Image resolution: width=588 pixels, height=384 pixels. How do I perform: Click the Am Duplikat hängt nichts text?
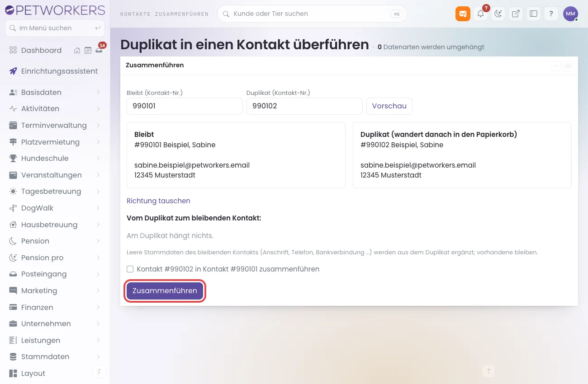170,236
